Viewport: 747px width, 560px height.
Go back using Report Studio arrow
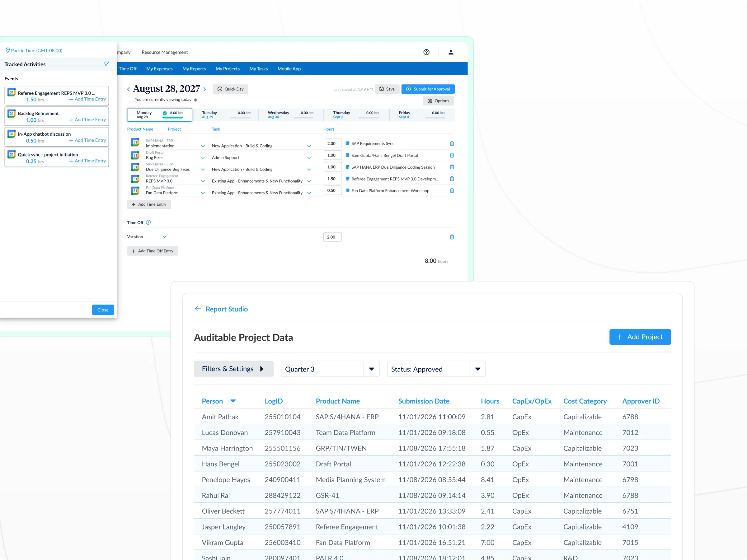pos(198,309)
